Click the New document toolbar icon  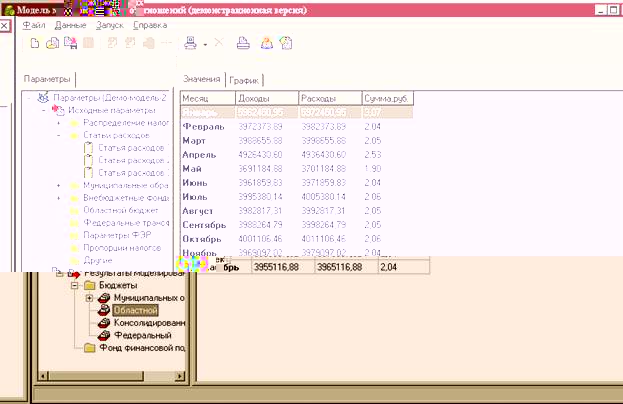point(35,43)
